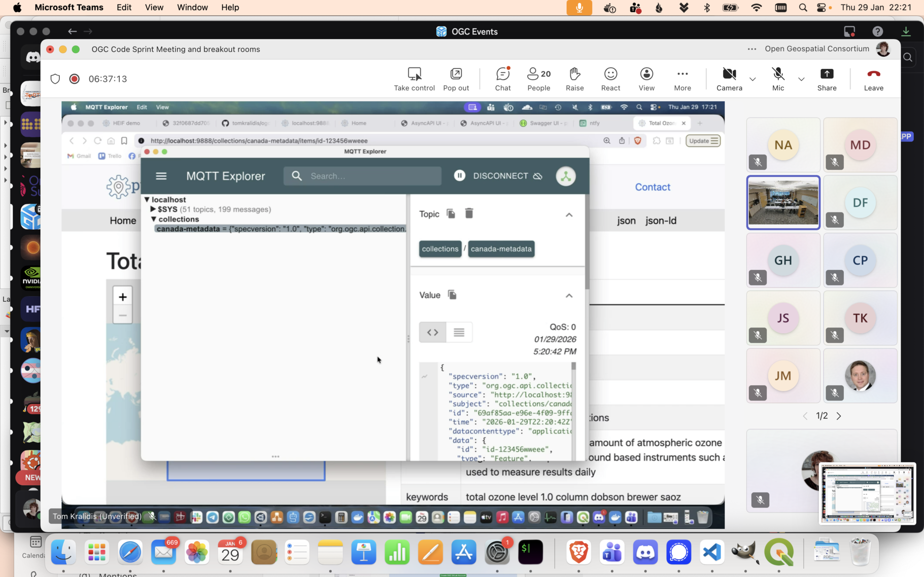Open the meeting Chat panel

(x=502, y=74)
